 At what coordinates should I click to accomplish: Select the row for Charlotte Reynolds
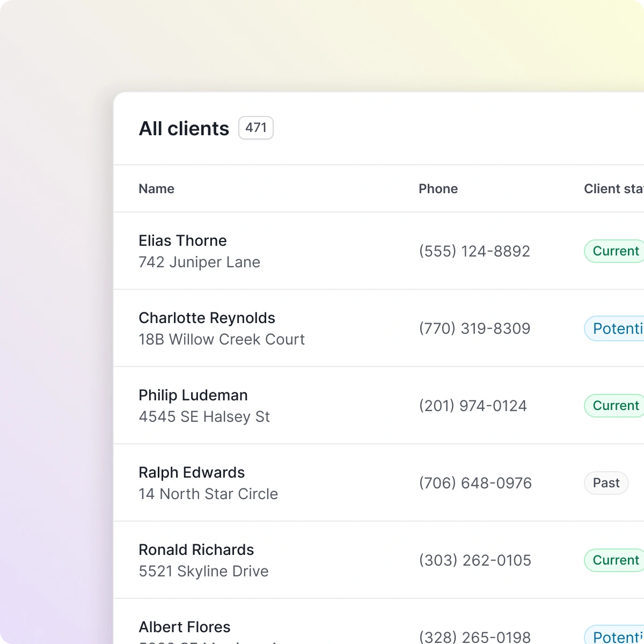207,318
